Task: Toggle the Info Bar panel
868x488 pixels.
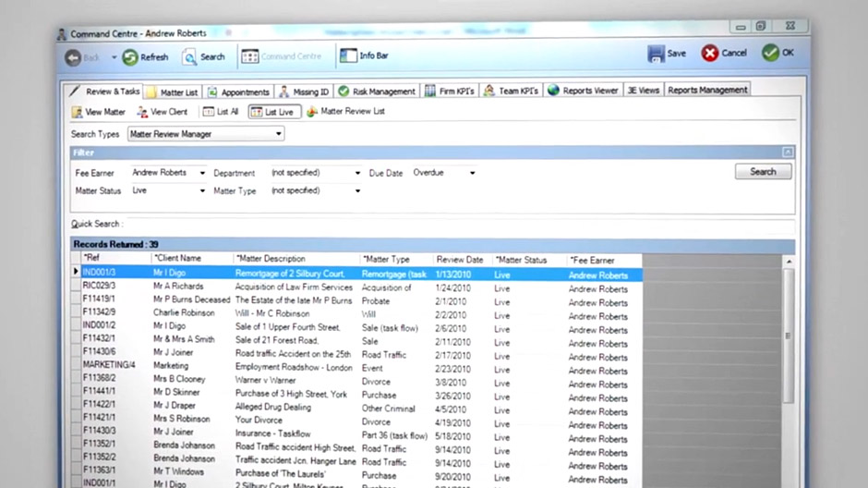Action: point(364,55)
